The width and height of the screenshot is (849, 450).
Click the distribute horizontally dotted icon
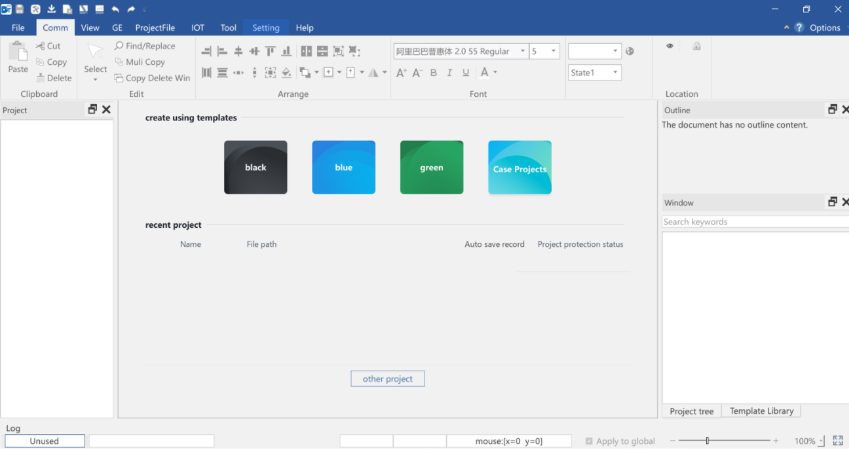(x=238, y=73)
